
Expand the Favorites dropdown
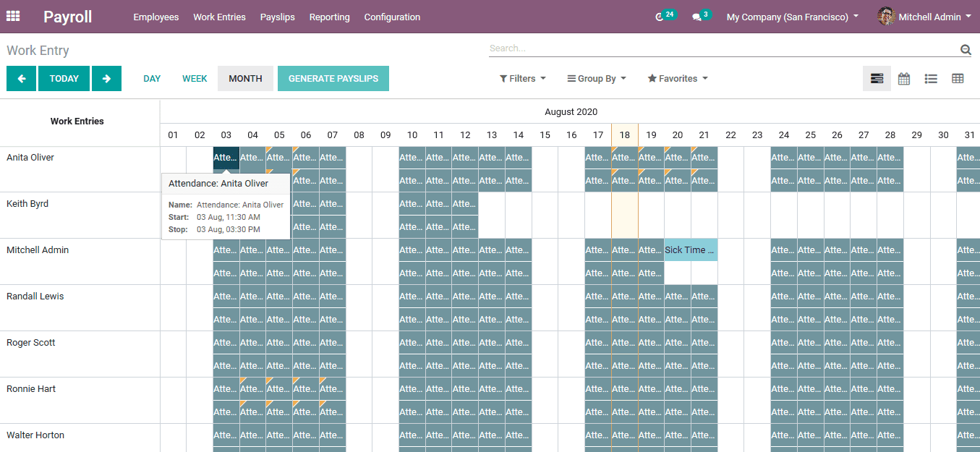(678, 79)
